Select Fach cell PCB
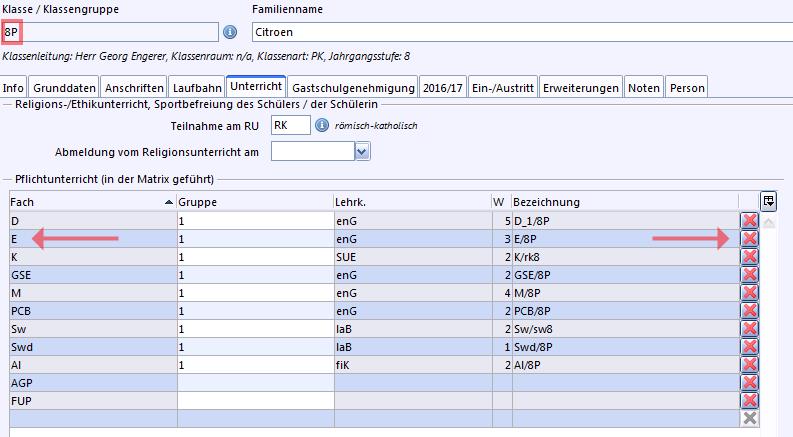The height and width of the screenshot is (437, 793). (x=93, y=311)
